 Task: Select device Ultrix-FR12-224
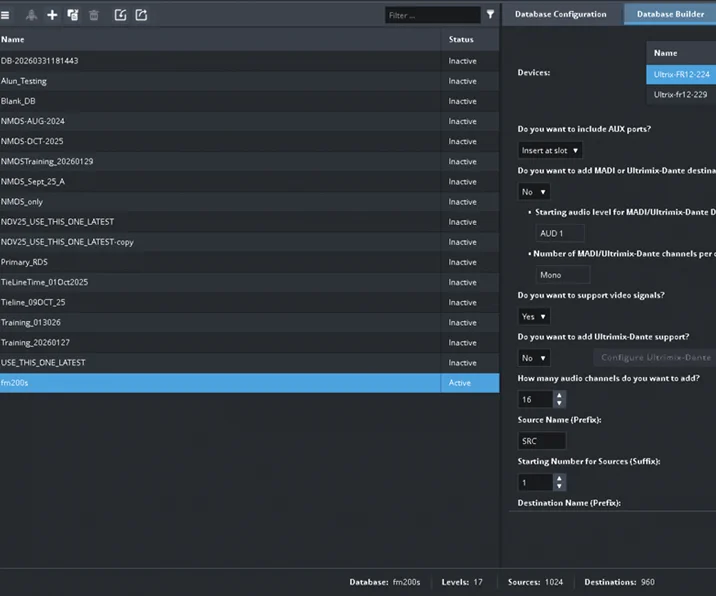[681, 74]
